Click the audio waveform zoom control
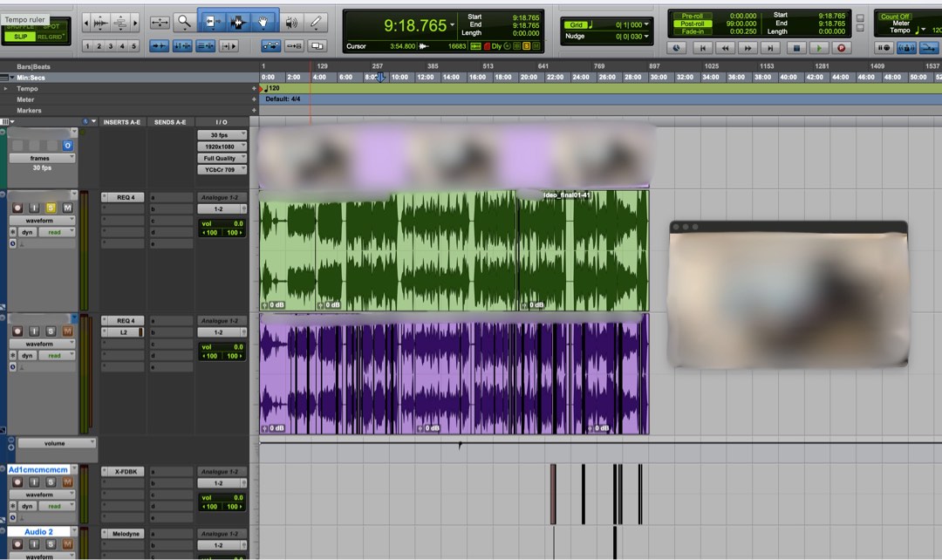Viewport: 942px width, 560px height. [x=100, y=24]
